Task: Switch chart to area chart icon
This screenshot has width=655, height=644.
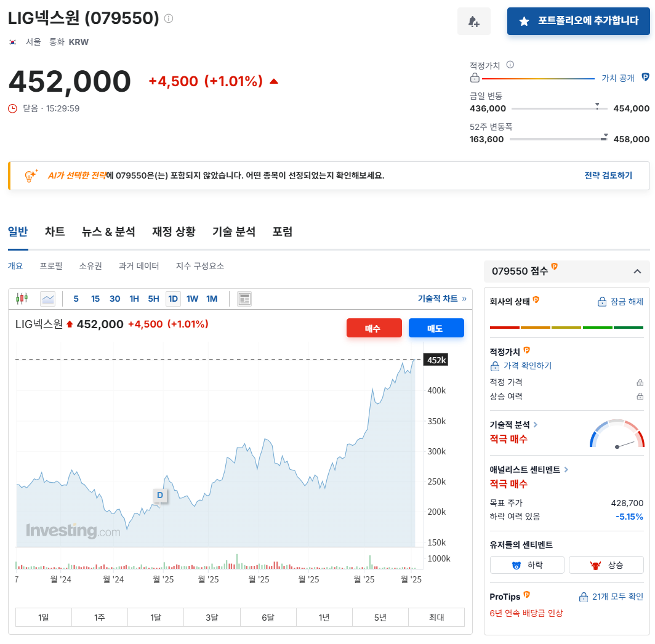Action: tap(48, 299)
